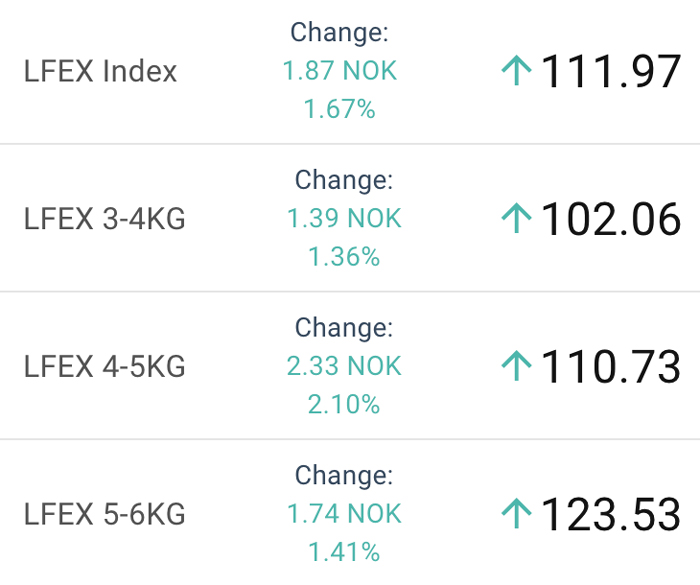Click the 1.87 NOK change value

click(340, 71)
